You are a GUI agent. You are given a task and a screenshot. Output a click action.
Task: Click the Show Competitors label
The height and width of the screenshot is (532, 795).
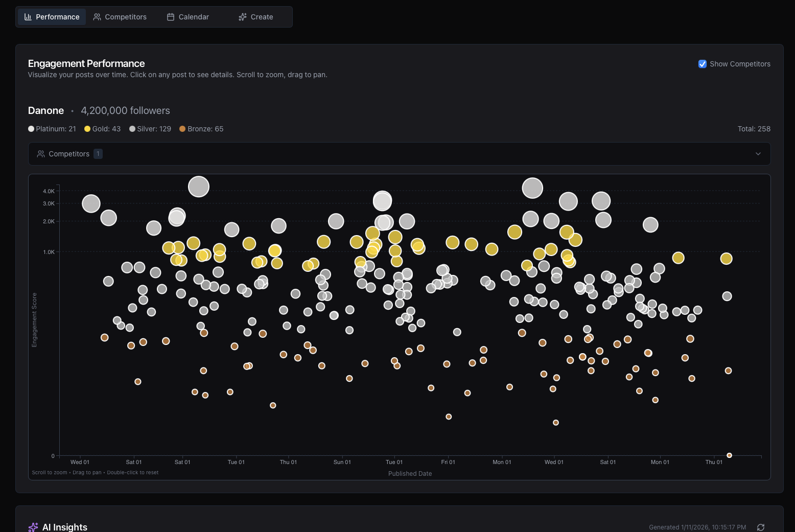[740, 64]
